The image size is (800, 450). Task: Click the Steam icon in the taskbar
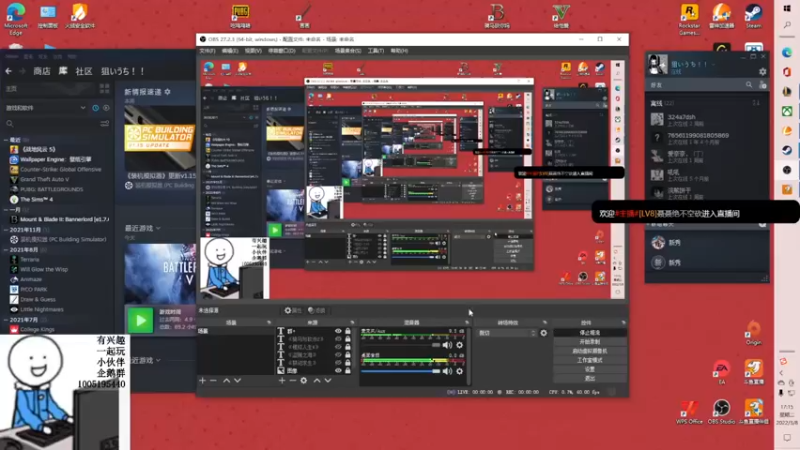click(x=787, y=150)
